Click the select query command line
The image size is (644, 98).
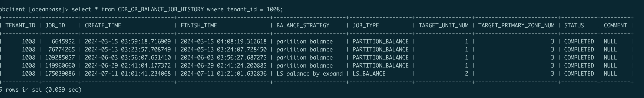pos(141,9)
